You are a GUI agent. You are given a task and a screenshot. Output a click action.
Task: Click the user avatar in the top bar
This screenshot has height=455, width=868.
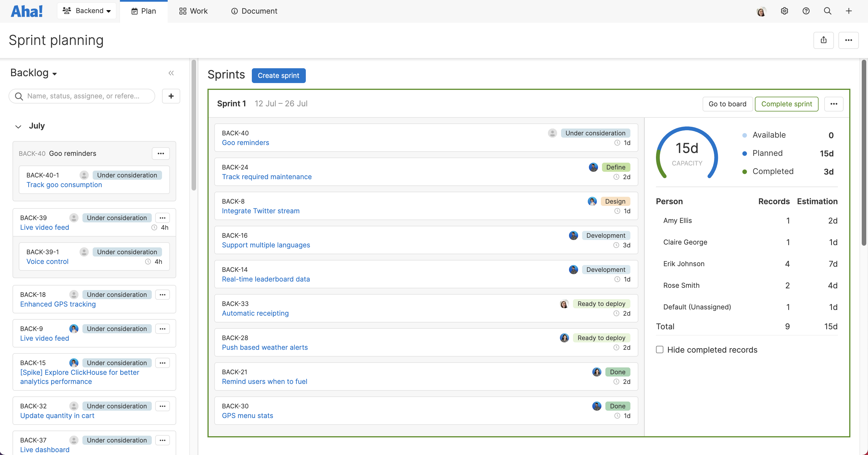(x=761, y=11)
